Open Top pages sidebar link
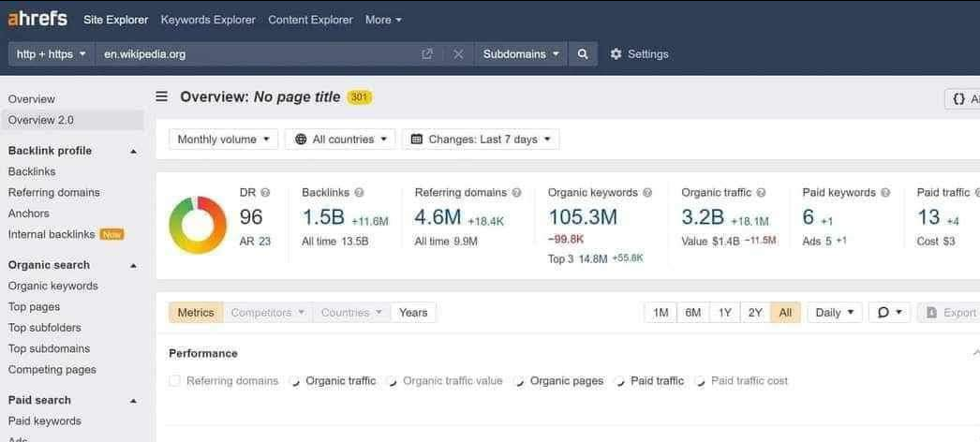The height and width of the screenshot is (442, 980). (35, 307)
